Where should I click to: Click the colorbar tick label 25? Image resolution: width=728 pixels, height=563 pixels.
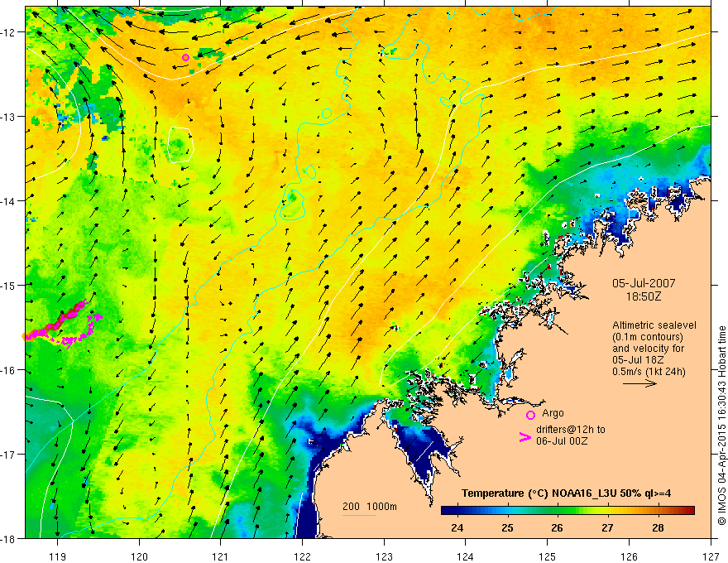point(507,527)
